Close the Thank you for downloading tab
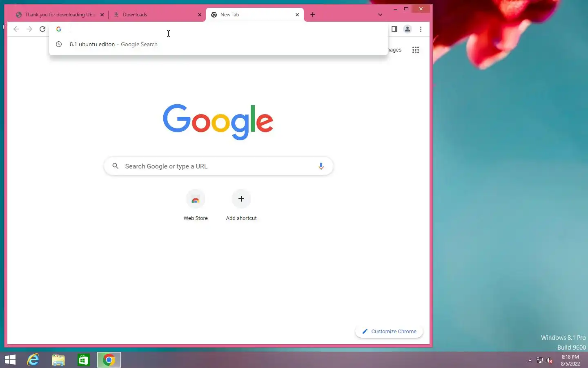The image size is (588, 368). [102, 15]
